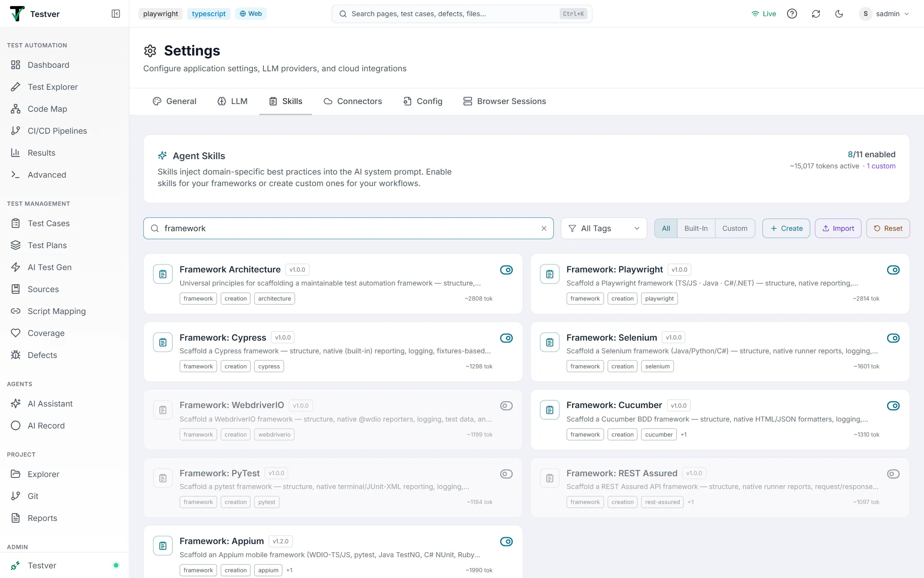Click the skills search field with framework

tap(348, 229)
